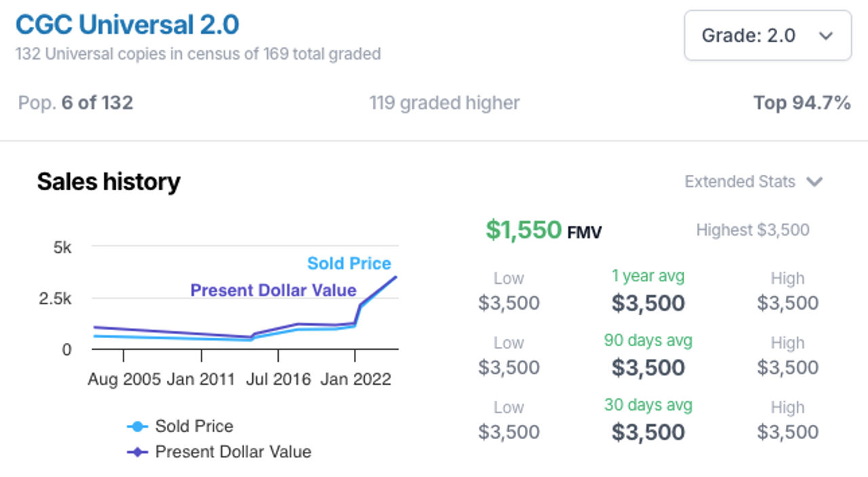Expand the Extended Stats section
Screen dimensions: 868x477
pos(753,182)
